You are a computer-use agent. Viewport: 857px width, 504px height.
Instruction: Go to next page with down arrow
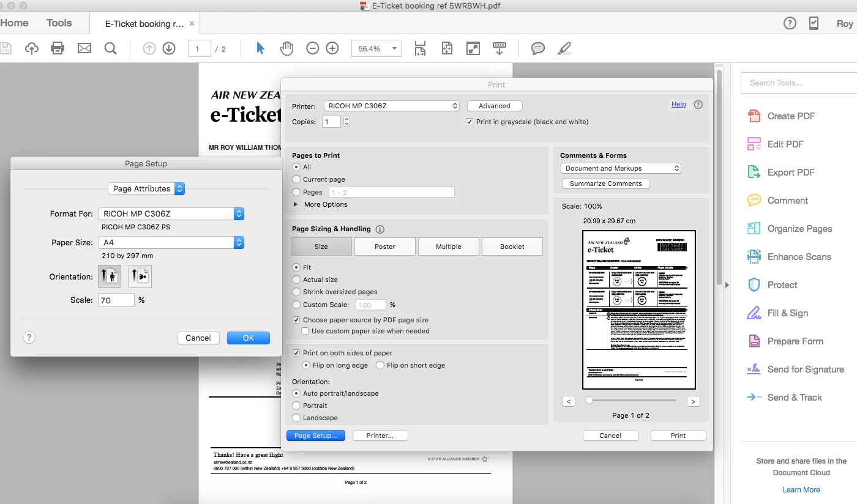[x=169, y=48]
